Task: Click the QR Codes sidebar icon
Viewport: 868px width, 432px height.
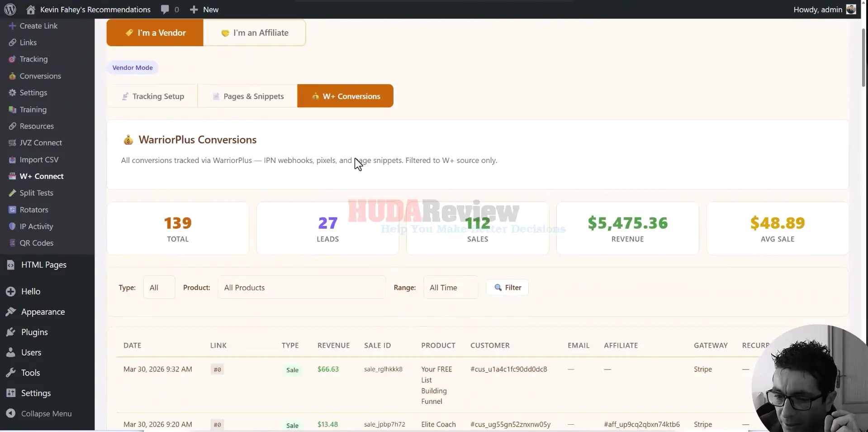Action: (x=12, y=243)
